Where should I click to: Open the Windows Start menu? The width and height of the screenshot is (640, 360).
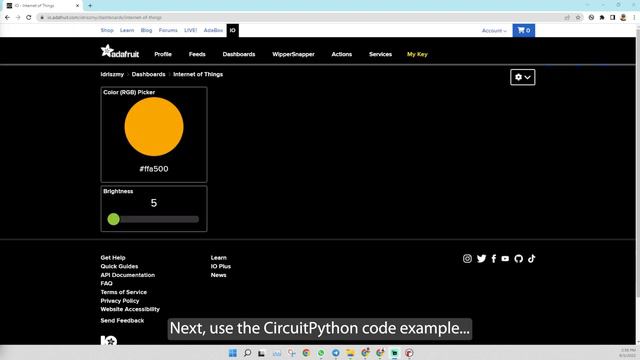pos(233,353)
